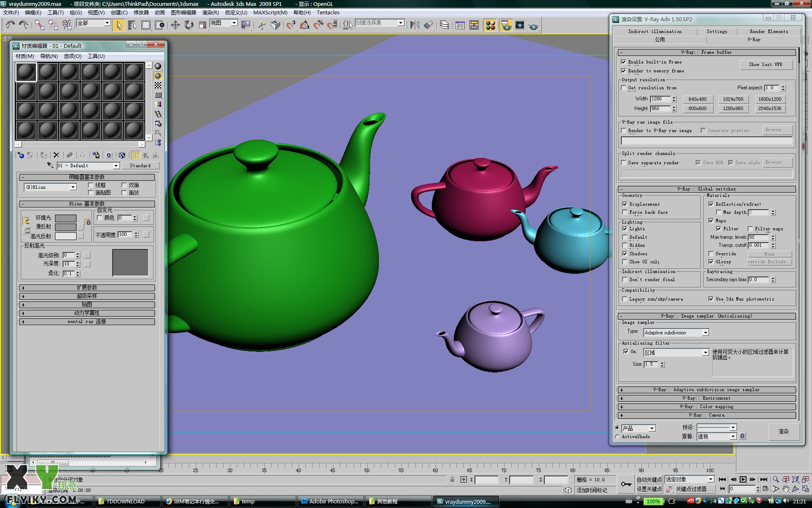The image size is (812, 508).
Task: Toggle the Shadows checkbox
Action: tap(625, 254)
